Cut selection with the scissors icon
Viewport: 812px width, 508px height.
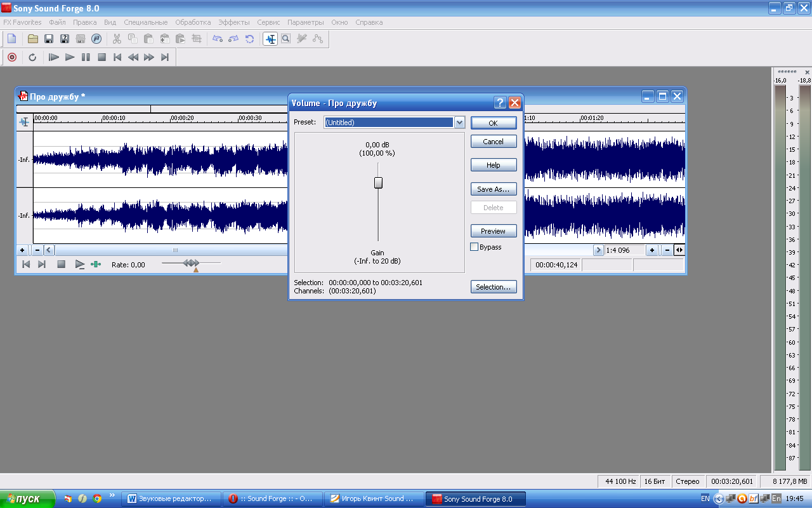point(117,39)
